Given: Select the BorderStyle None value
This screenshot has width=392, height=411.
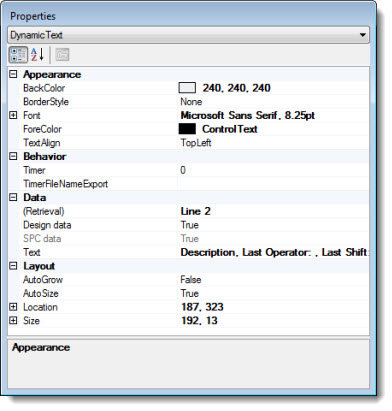Looking at the screenshot, I should pyautogui.click(x=273, y=102).
